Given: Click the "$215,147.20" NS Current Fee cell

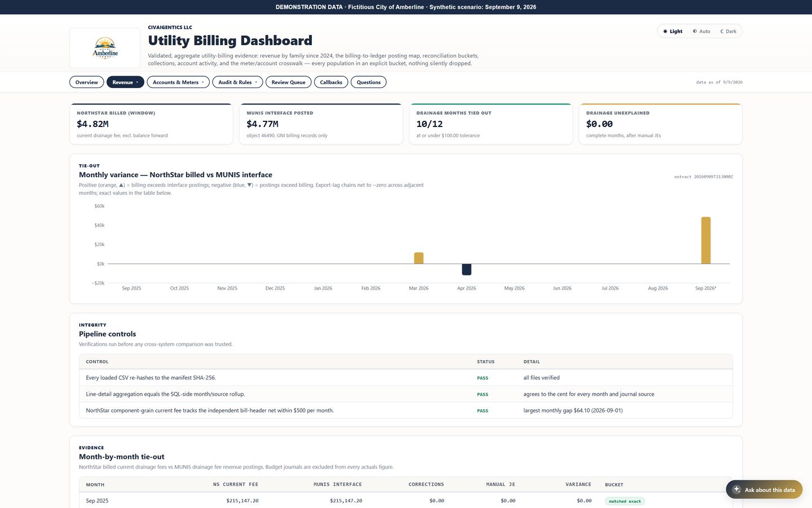Looking at the screenshot, I should click(242, 501).
